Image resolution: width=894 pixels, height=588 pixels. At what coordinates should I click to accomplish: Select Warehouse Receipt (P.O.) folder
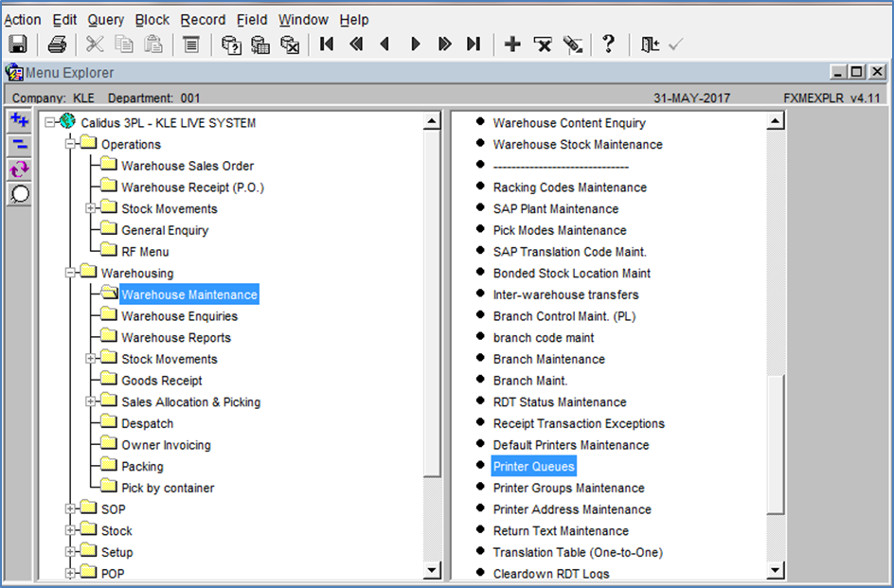click(192, 187)
